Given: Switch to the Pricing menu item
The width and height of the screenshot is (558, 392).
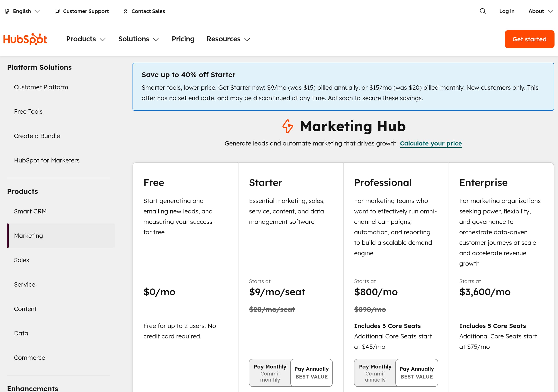Looking at the screenshot, I should (x=183, y=39).
